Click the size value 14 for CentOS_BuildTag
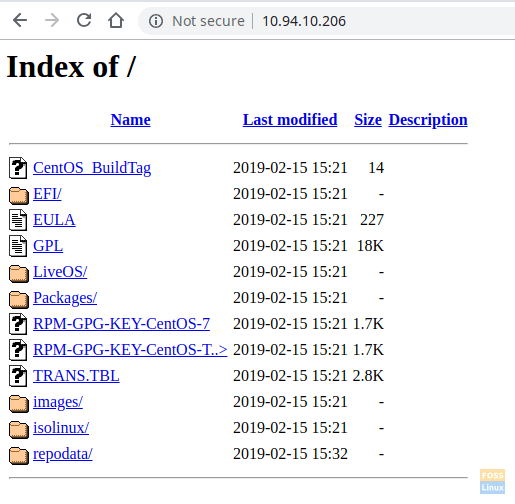515x504 pixels. click(x=376, y=168)
